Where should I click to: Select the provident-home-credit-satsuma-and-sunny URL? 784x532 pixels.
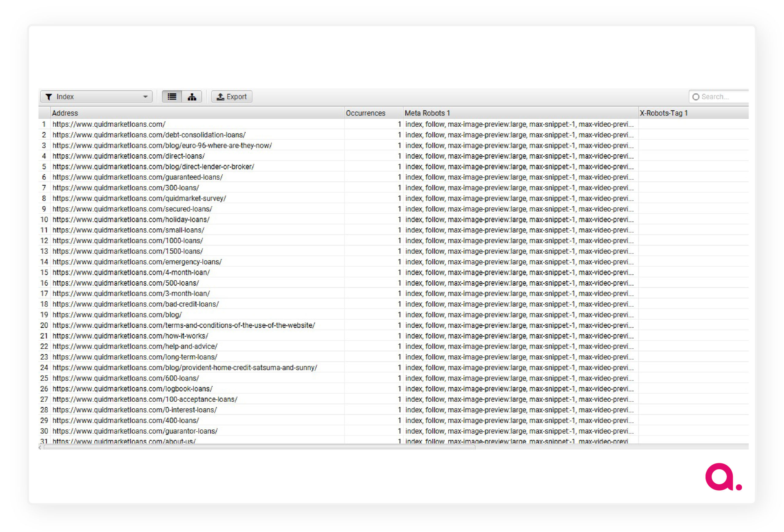185,368
